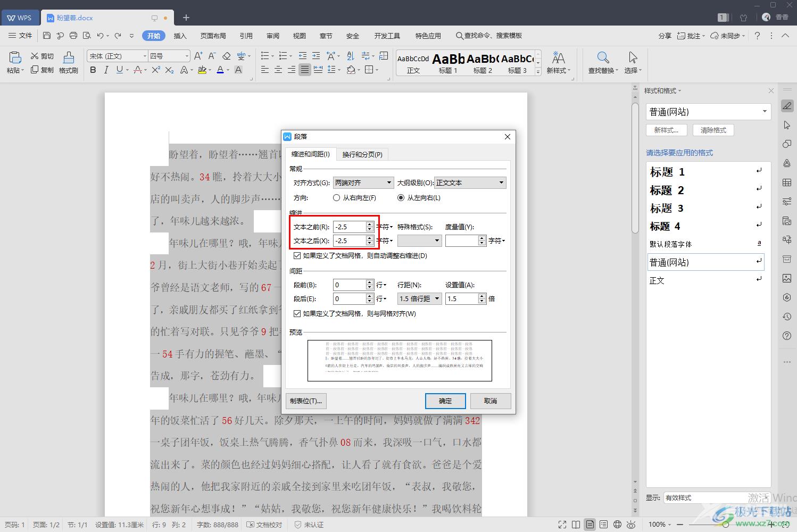Click the line spacing 设置值 input field
The width and height of the screenshot is (797, 532).
(x=462, y=299)
